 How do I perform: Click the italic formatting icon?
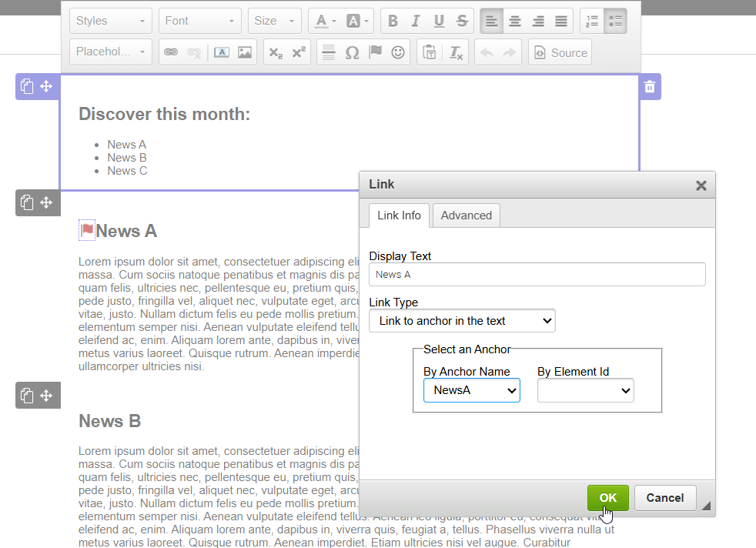[416, 21]
